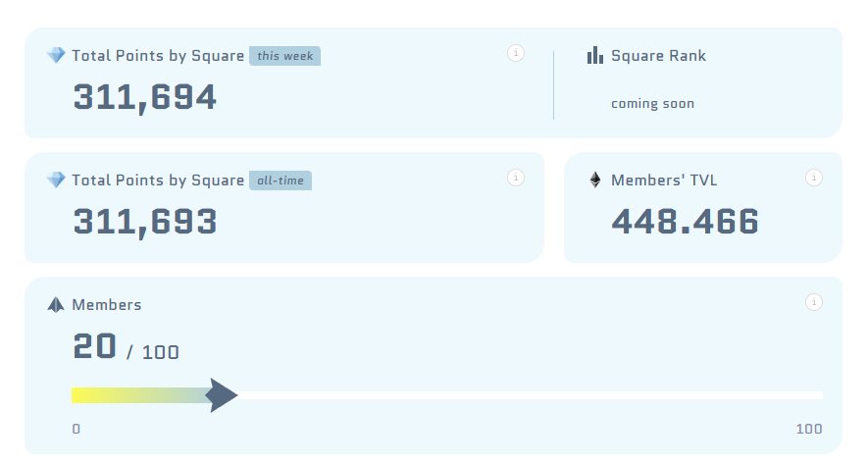Click info icon on this week points card
The width and height of the screenshot is (868, 464).
[x=515, y=53]
